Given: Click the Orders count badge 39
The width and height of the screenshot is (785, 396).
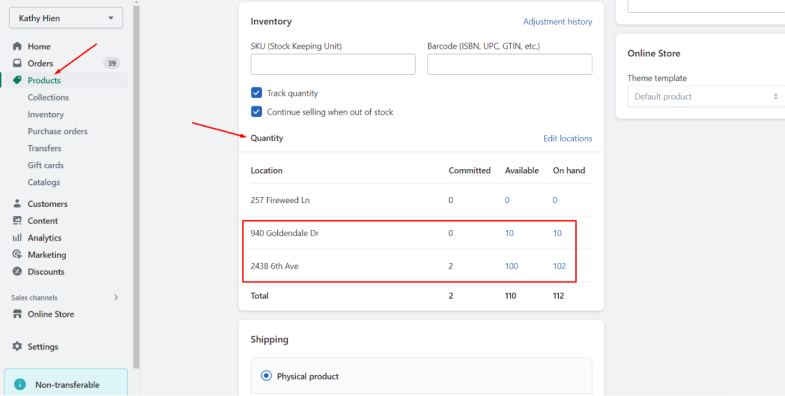Looking at the screenshot, I should click(112, 64).
